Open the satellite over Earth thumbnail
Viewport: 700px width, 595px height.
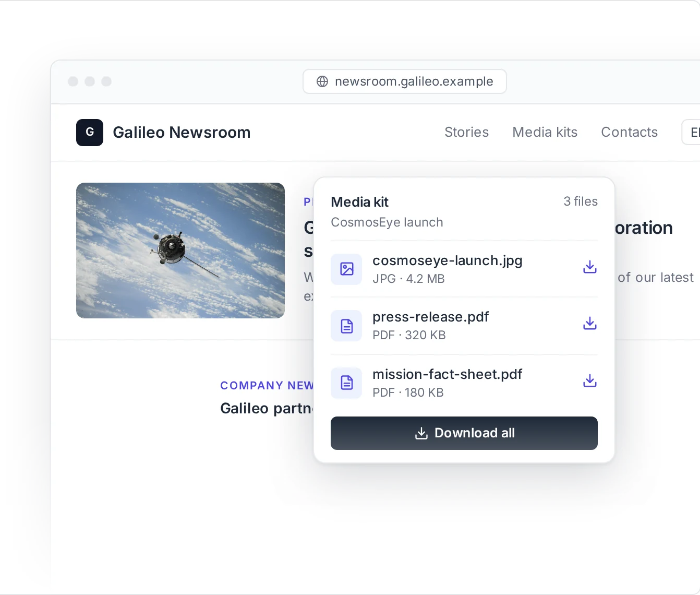[x=180, y=251]
